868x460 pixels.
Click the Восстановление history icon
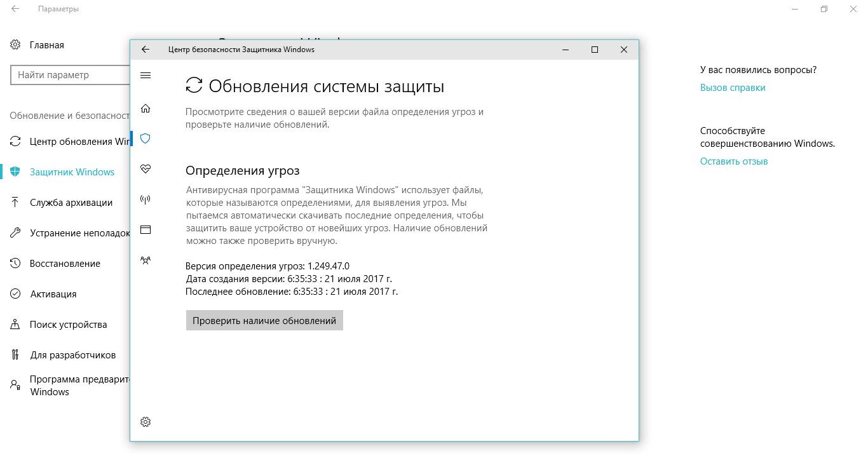[15, 263]
